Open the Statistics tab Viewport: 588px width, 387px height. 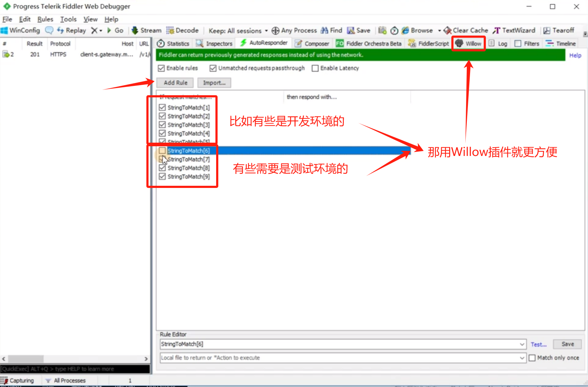click(x=173, y=43)
